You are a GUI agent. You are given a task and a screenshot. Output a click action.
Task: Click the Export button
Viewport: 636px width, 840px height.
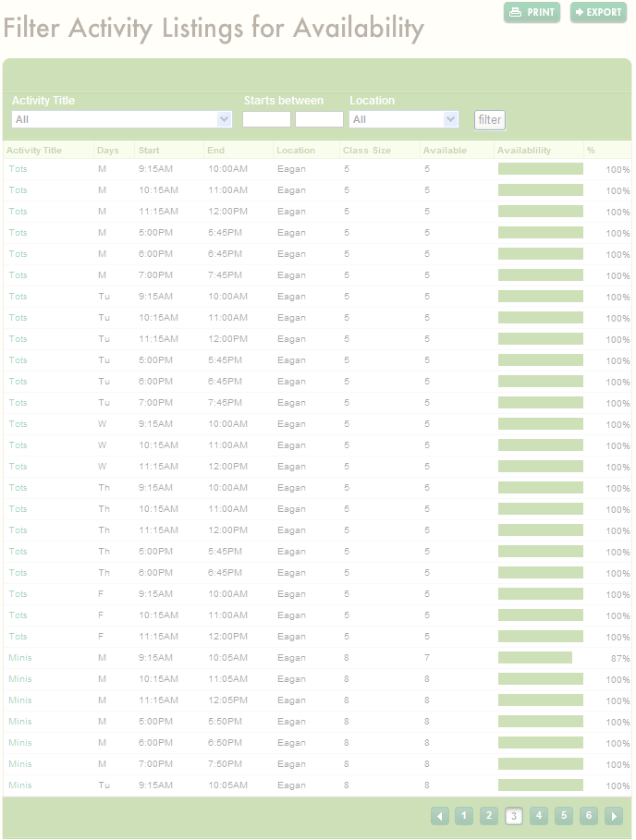coord(598,12)
